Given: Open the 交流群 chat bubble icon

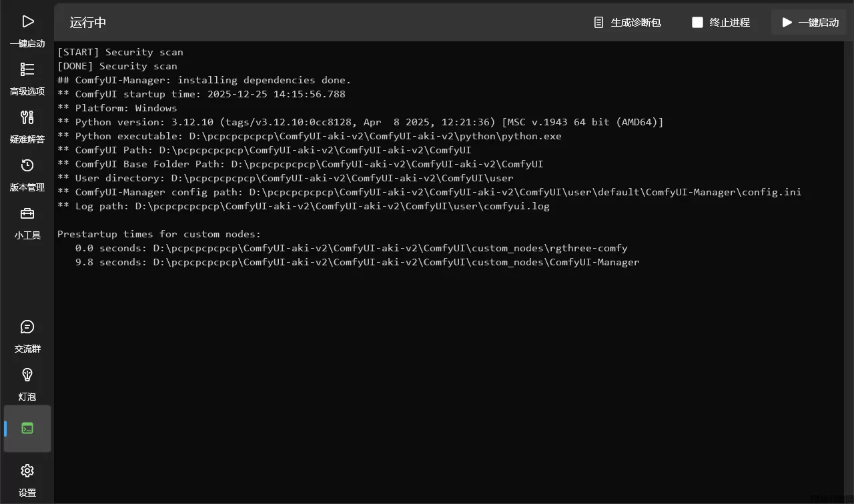Looking at the screenshot, I should click(27, 327).
